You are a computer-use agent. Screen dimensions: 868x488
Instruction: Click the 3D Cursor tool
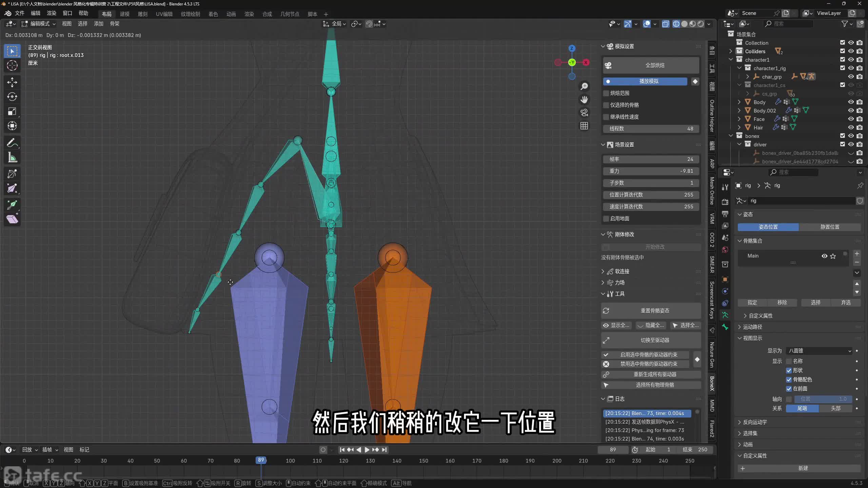click(12, 65)
